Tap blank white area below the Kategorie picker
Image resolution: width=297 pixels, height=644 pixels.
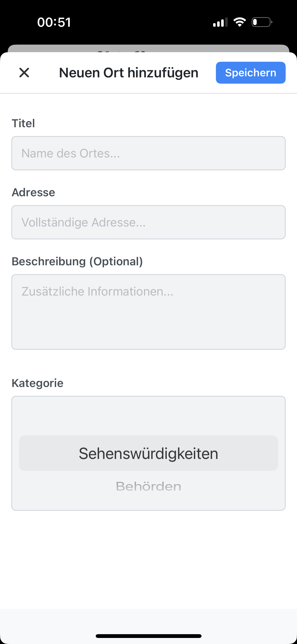[148, 559]
